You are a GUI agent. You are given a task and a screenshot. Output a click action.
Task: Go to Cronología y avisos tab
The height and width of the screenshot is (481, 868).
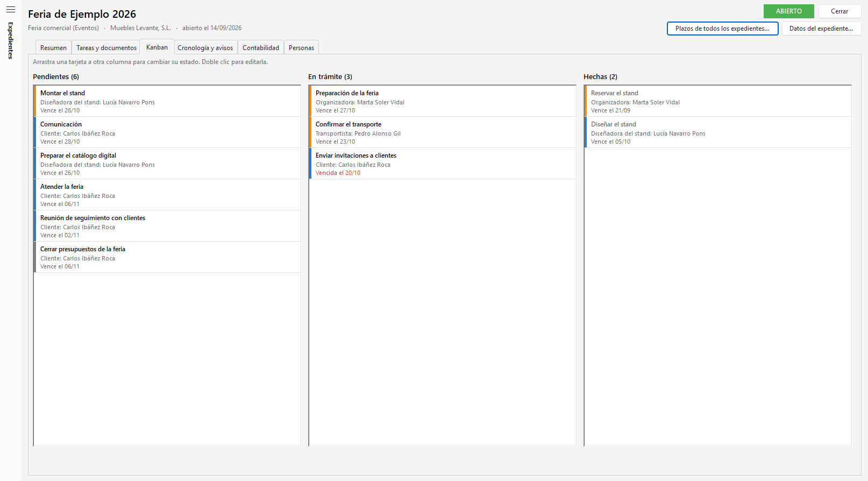205,48
